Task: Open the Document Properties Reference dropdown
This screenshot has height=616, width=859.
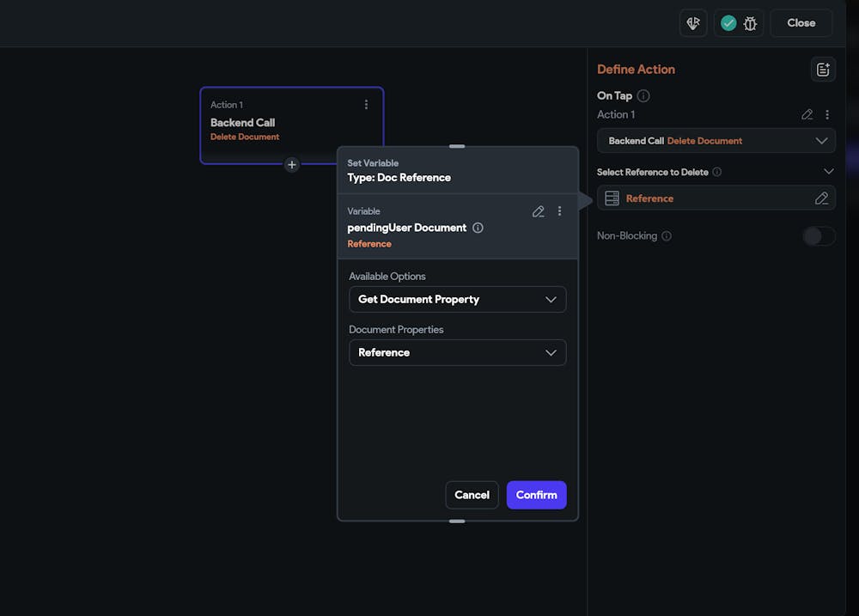Action: (457, 353)
